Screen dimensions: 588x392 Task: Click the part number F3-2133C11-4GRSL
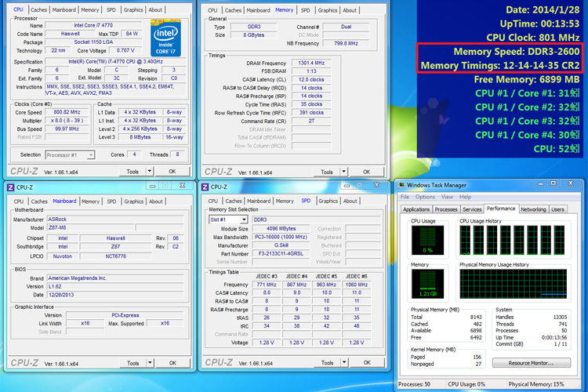(281, 253)
